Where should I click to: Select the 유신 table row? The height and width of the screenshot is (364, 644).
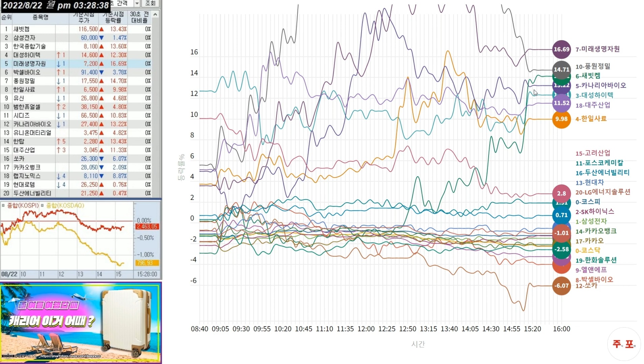pyautogui.click(x=76, y=98)
